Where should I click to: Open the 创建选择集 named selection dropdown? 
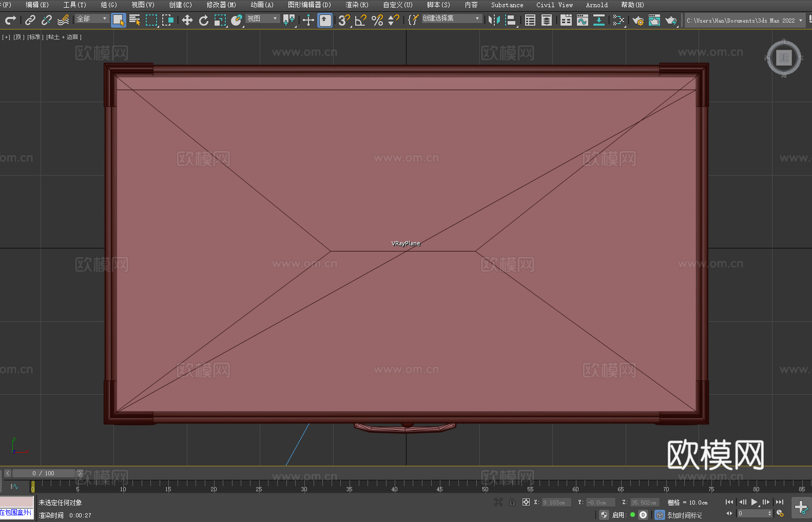click(x=452, y=18)
